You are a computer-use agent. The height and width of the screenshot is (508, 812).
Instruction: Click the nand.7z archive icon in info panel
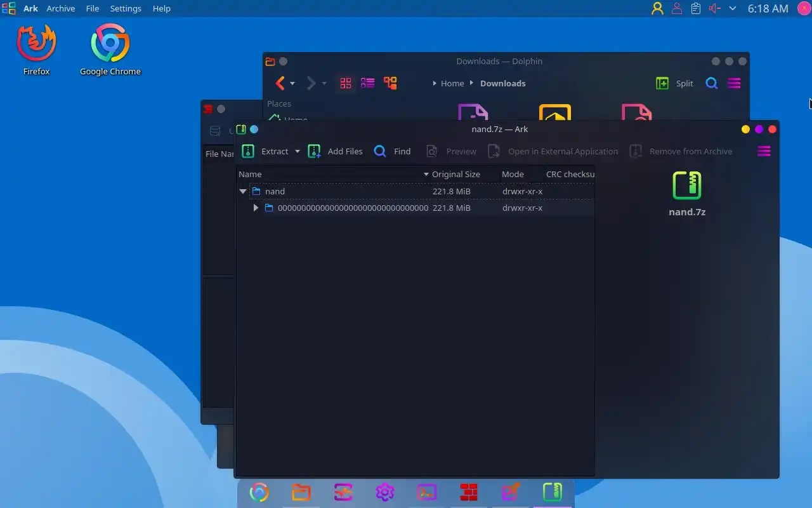pos(687,185)
